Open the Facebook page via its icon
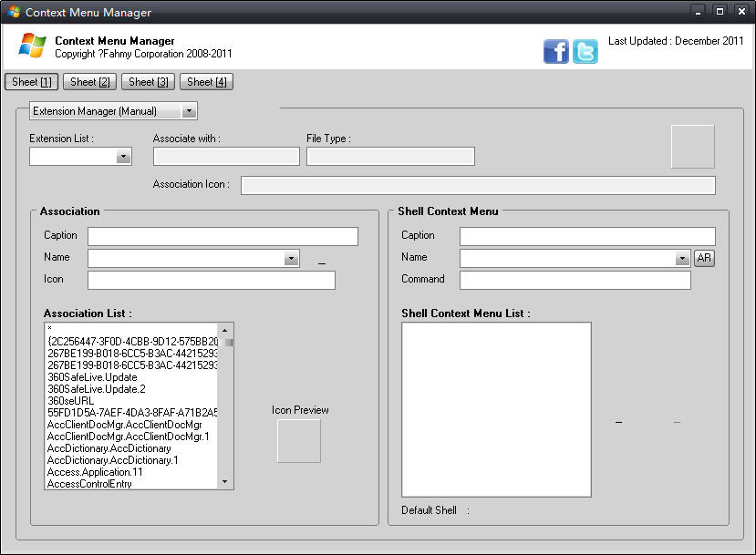This screenshot has height=555, width=756. pos(555,52)
